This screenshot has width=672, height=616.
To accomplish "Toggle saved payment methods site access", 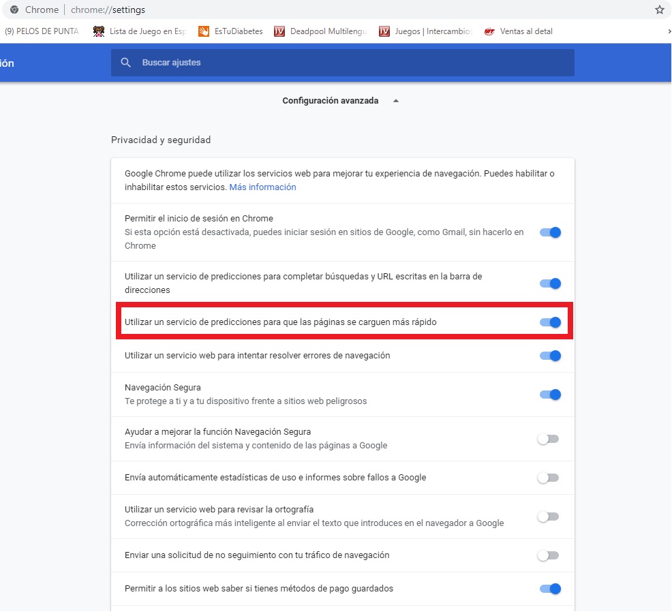I will [550, 589].
